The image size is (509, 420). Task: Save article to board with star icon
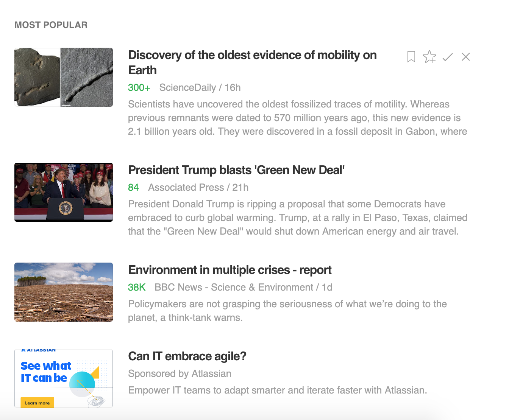coord(429,57)
